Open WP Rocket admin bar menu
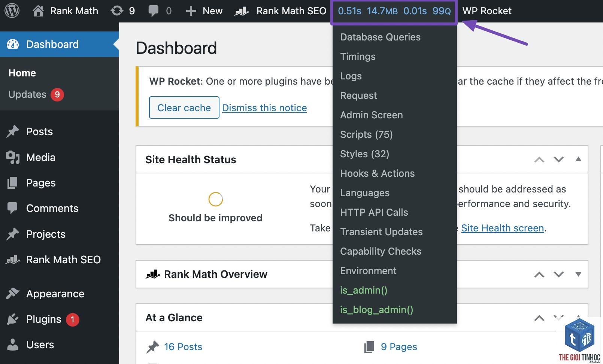 (487, 11)
